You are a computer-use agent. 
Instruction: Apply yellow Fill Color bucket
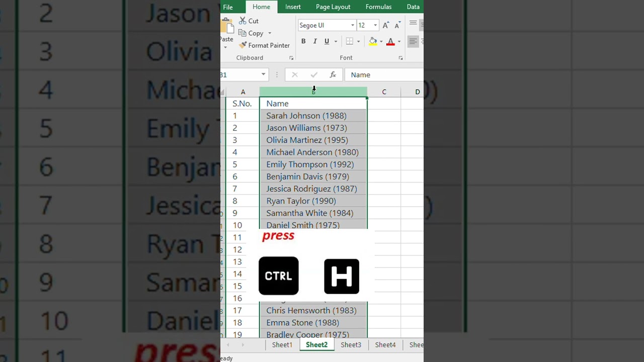373,41
